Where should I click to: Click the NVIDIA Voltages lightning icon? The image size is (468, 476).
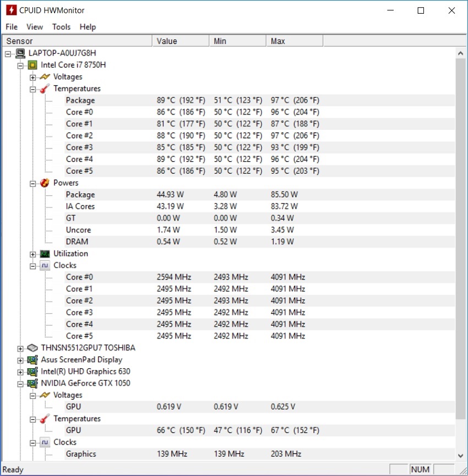click(x=45, y=395)
